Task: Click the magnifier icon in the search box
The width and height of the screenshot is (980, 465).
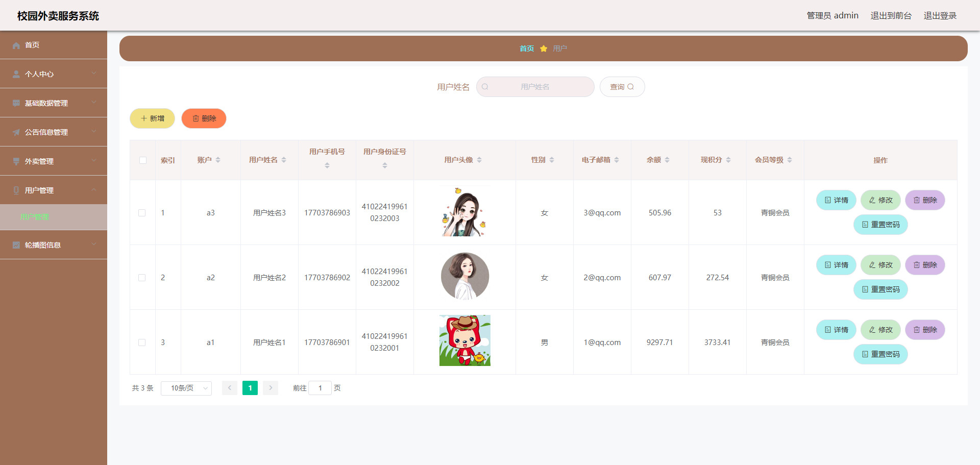Action: (x=485, y=87)
